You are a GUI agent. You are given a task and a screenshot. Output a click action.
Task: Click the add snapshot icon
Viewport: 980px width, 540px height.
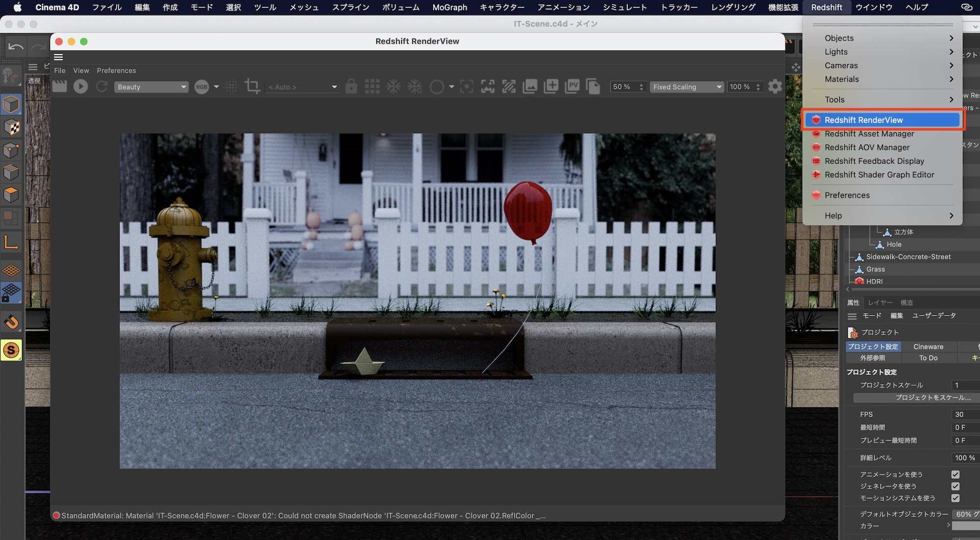tap(551, 87)
